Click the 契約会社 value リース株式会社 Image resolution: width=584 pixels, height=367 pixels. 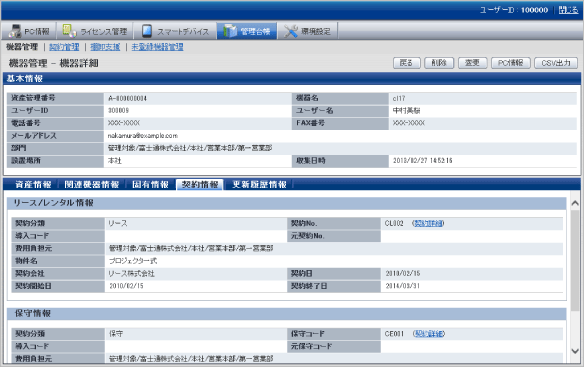point(131,273)
